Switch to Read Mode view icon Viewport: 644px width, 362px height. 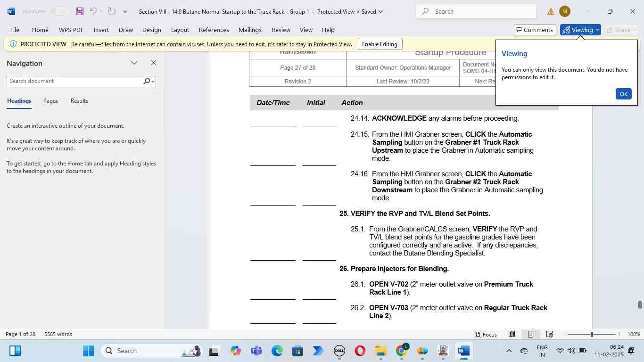[512, 334]
